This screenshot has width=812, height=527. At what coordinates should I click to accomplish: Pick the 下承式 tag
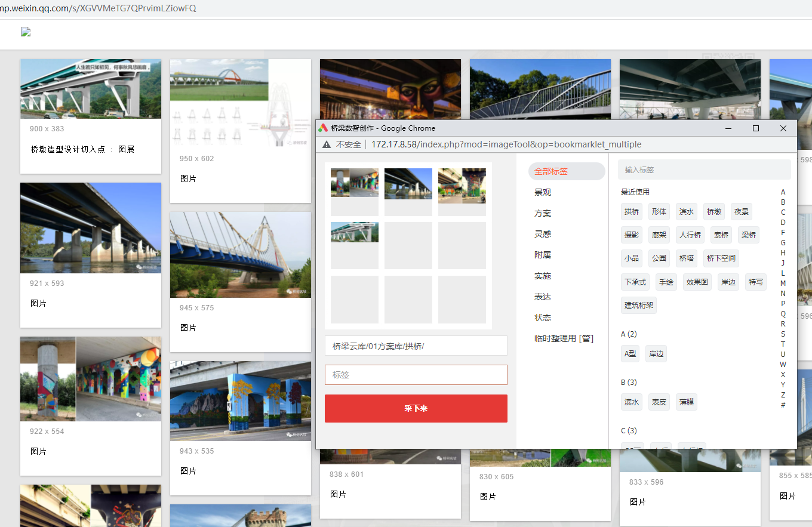point(635,282)
